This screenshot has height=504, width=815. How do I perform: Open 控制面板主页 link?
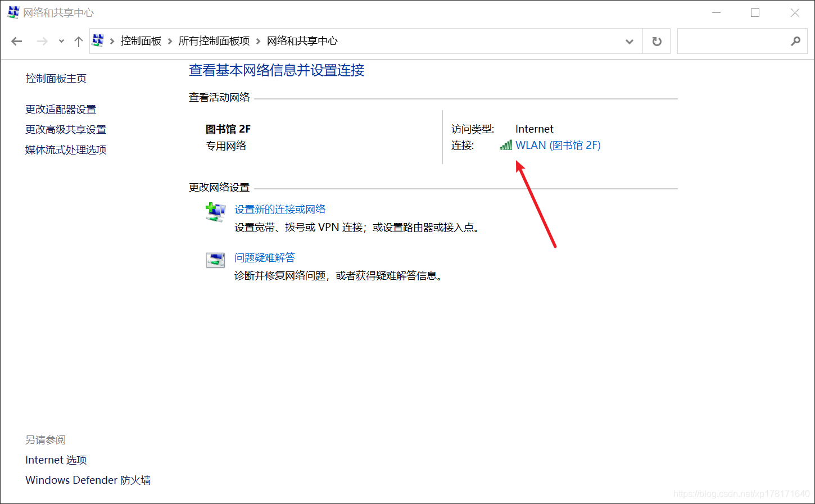click(56, 78)
